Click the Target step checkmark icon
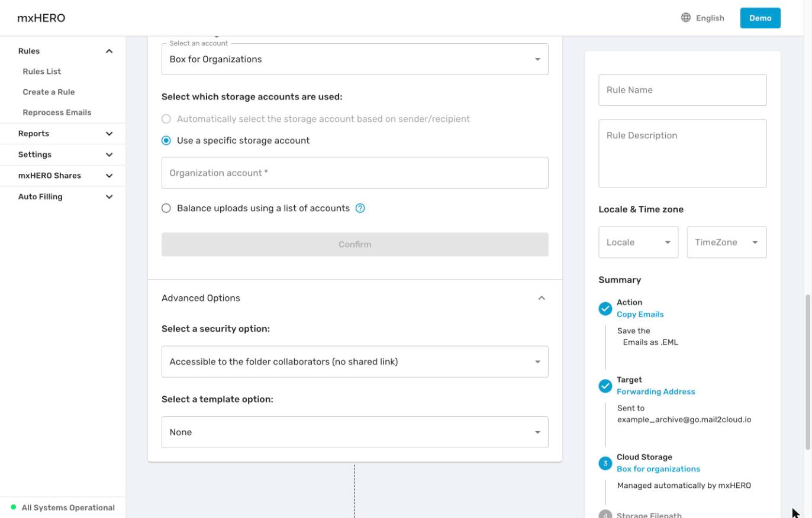Screen dimensions: 812x518 pyautogui.click(x=605, y=386)
